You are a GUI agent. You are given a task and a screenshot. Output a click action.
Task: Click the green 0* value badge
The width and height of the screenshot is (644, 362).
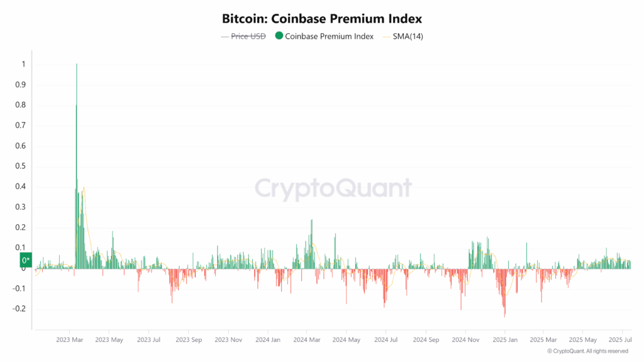26,260
